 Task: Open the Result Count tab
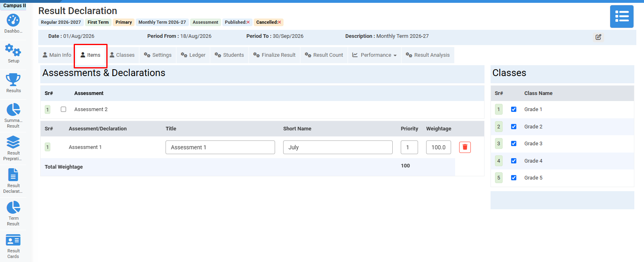click(324, 55)
